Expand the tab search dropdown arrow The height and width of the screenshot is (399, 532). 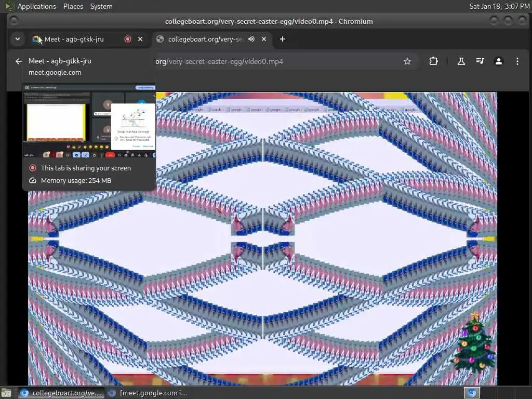(18, 39)
